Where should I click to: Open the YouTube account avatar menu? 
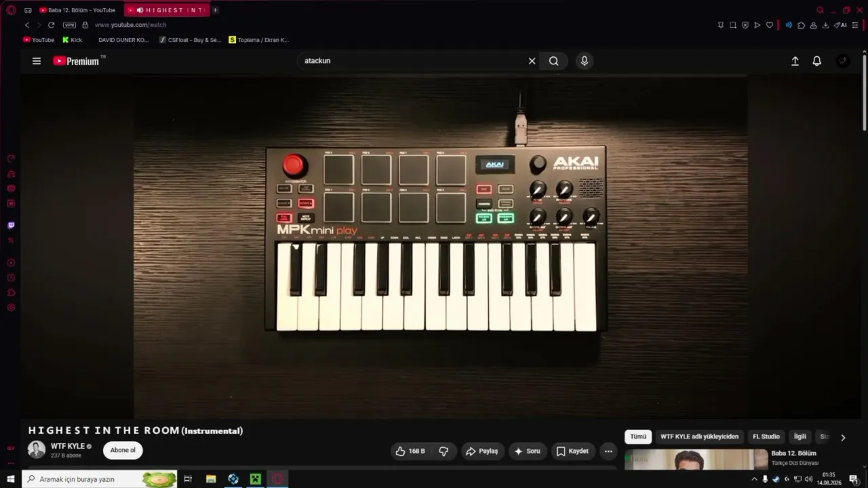click(x=843, y=61)
